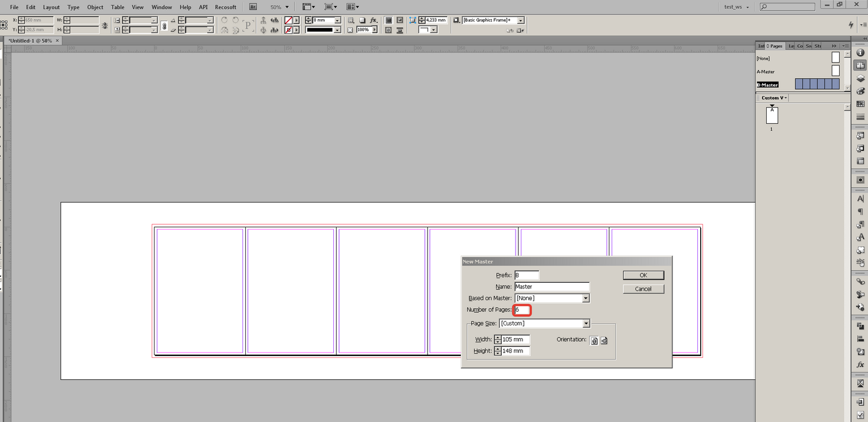Confirm the New Master dialog with OK
The image size is (868, 422).
click(x=643, y=275)
